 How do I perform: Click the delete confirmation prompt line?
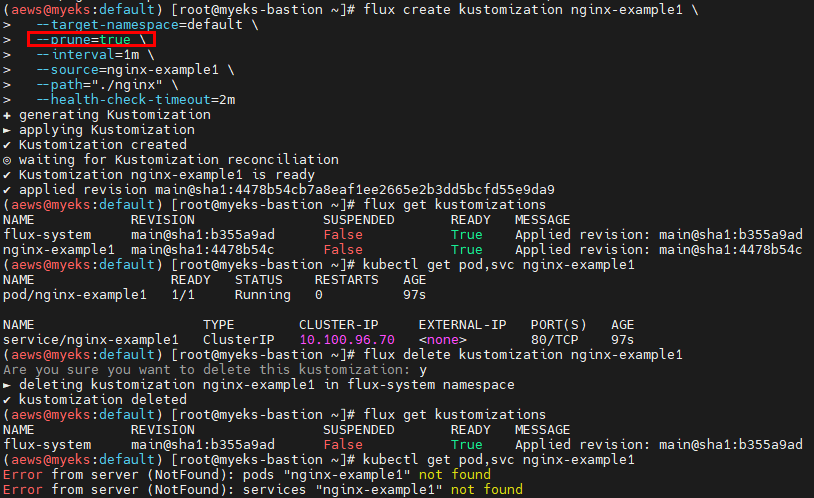click(215, 370)
